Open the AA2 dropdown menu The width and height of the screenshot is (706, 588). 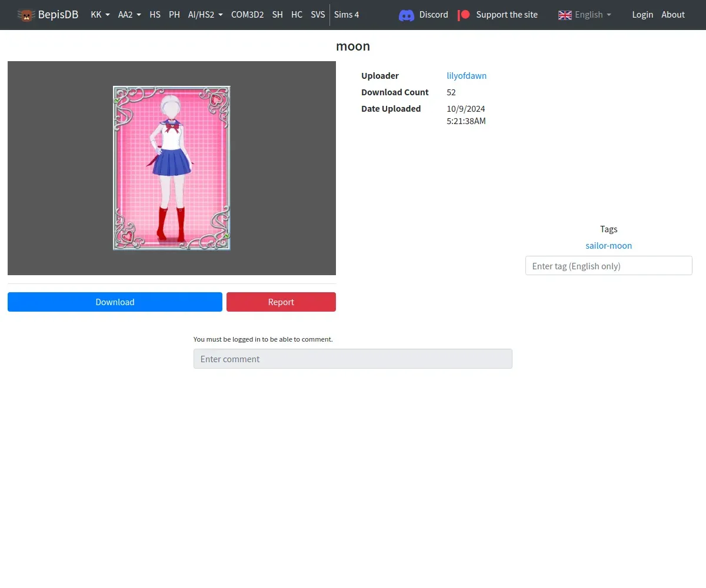pyautogui.click(x=129, y=15)
